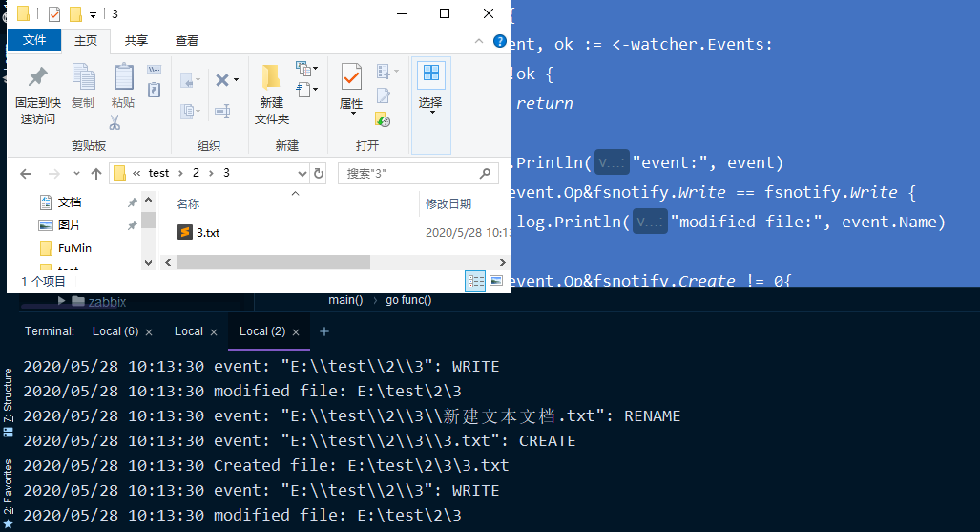Click the Refresh button beside address bar
This screenshot has width=980, height=532.
point(319,174)
